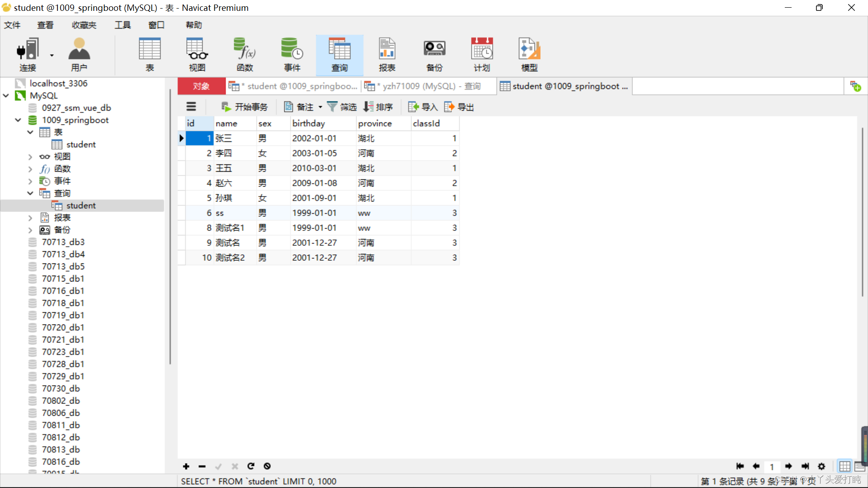Click the 视图 (View) toolbar icon
The image size is (868, 488).
(x=197, y=55)
